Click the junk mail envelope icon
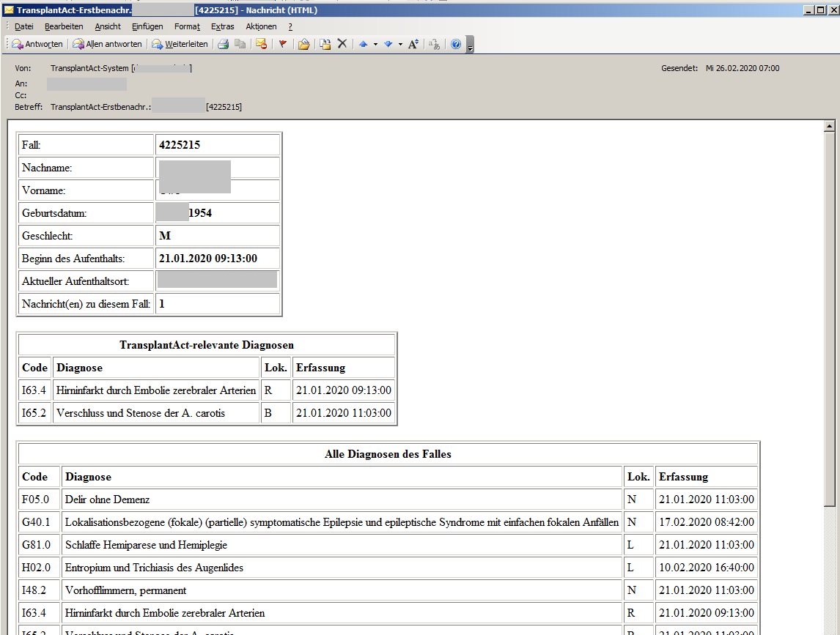Image resolution: width=840 pixels, height=635 pixels. [261, 44]
